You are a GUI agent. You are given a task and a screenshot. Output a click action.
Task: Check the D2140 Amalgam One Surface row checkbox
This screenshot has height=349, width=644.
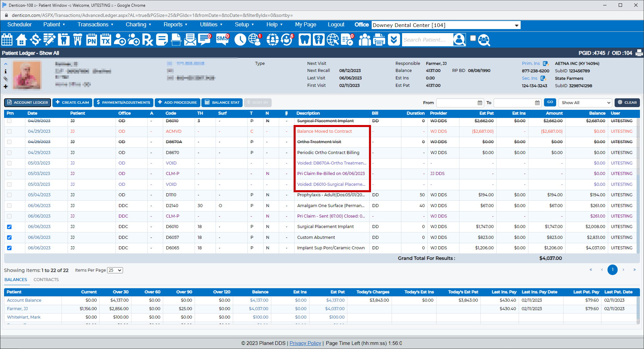click(9, 206)
